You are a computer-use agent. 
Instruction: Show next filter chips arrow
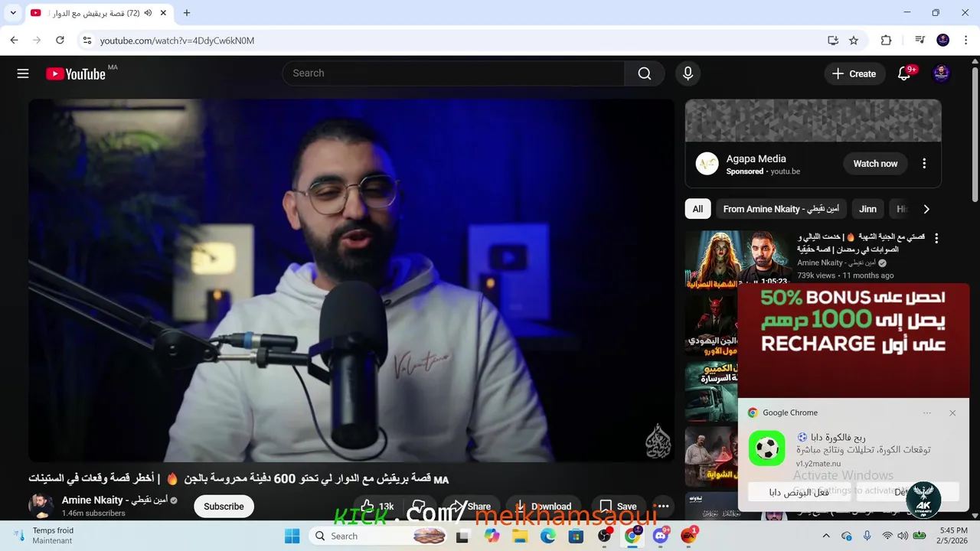926,209
